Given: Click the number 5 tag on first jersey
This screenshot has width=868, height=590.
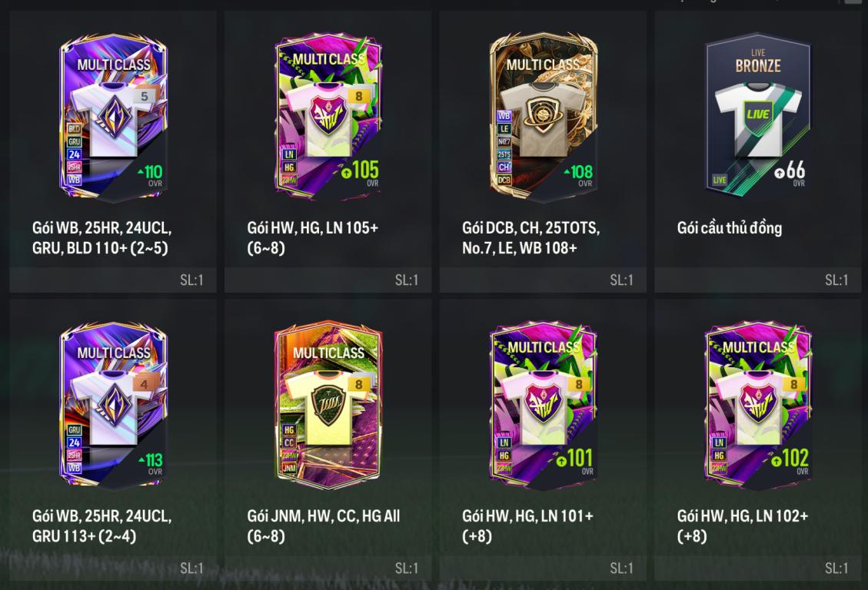Looking at the screenshot, I should [x=144, y=96].
